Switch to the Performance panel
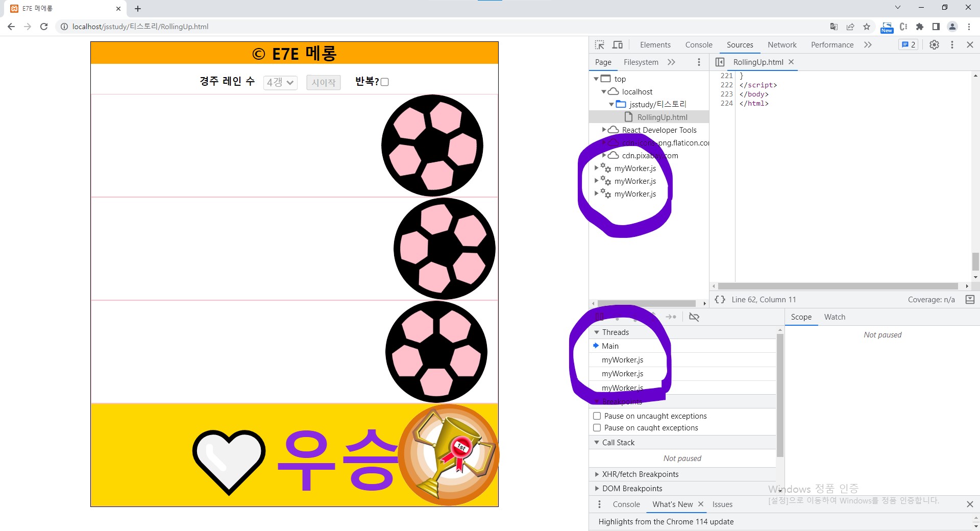The width and height of the screenshot is (980, 531). click(832, 45)
